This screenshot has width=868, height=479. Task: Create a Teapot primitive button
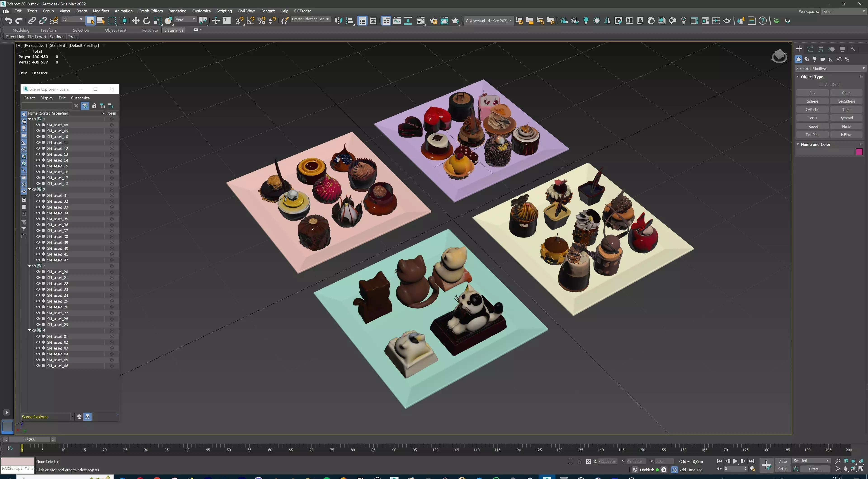(812, 126)
